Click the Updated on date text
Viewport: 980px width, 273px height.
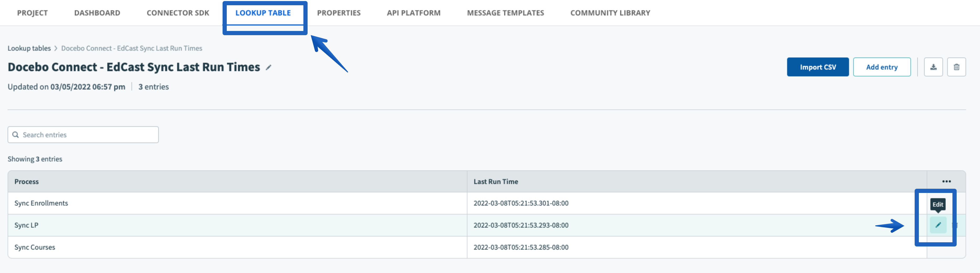tap(66, 87)
